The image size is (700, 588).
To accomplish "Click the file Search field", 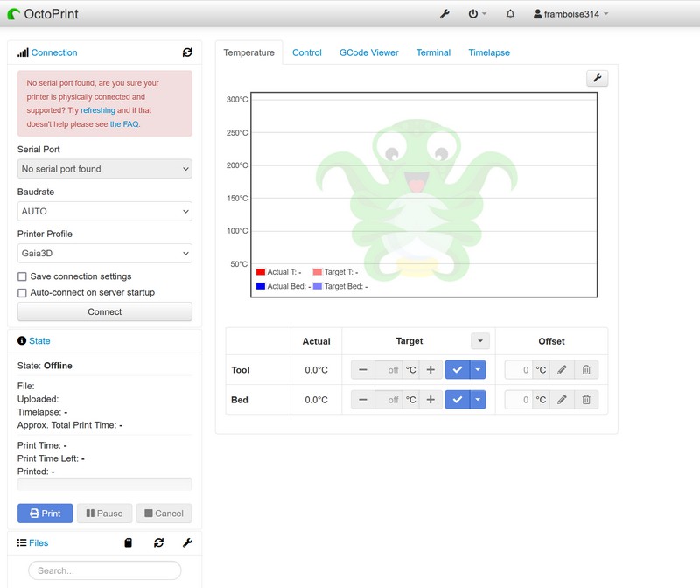I will [x=105, y=570].
